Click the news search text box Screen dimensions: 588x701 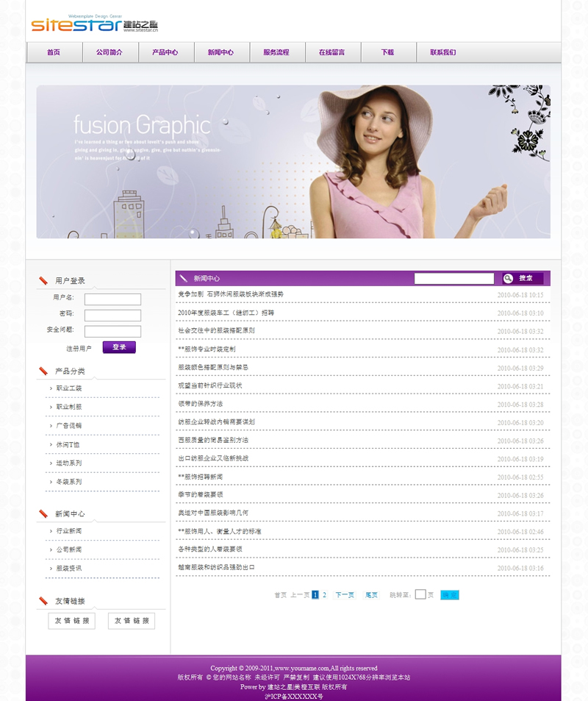click(x=453, y=278)
